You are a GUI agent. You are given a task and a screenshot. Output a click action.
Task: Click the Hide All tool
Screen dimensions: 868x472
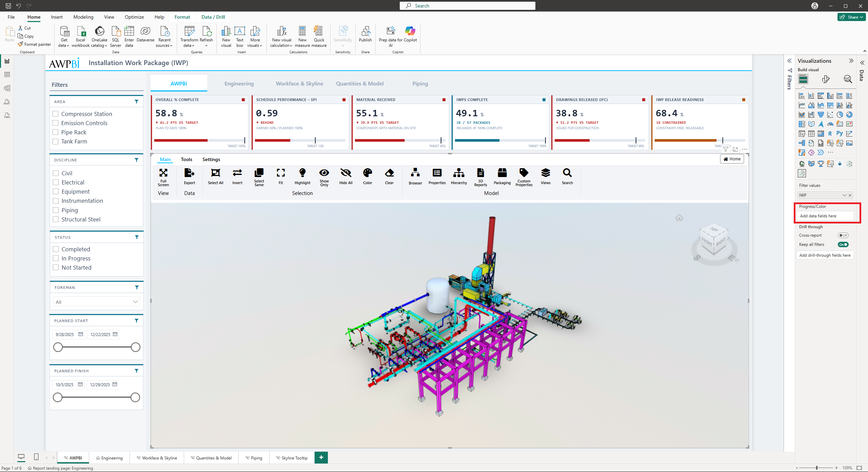coord(346,176)
